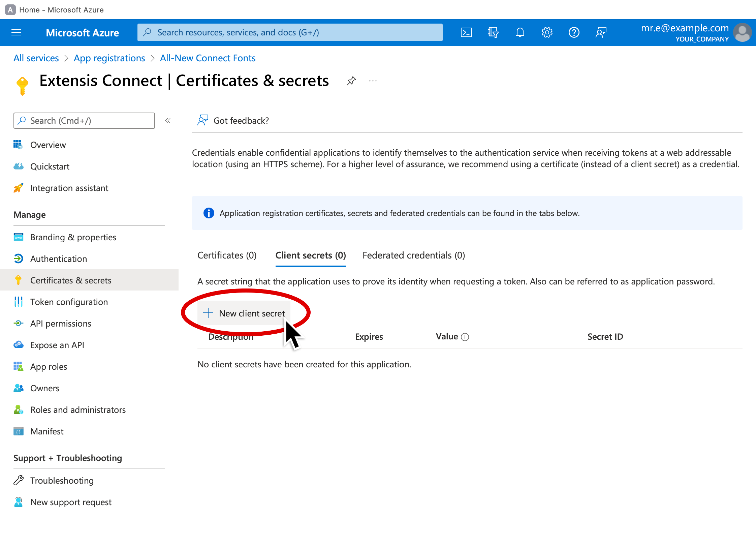Open the hamburger portal menu
This screenshot has height=548, width=756.
click(16, 32)
